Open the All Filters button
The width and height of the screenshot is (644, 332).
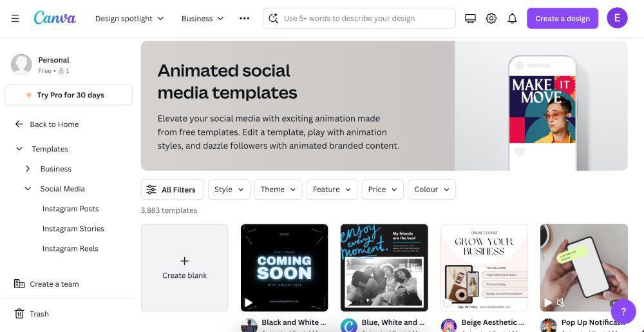172,190
